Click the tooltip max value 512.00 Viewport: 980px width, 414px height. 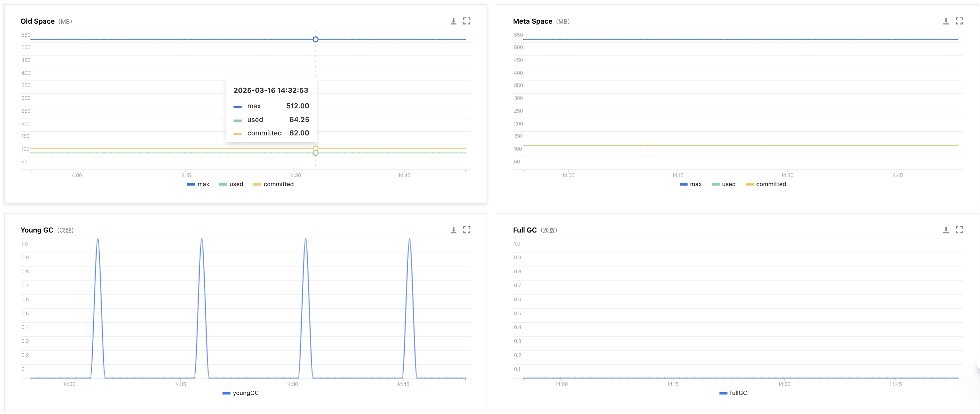298,106
